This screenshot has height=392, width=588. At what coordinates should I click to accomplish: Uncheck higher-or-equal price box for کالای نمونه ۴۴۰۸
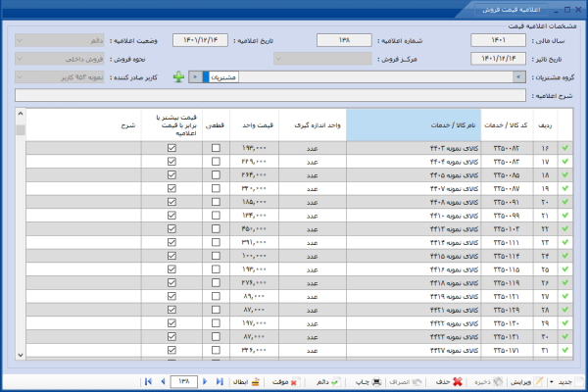coord(171,202)
